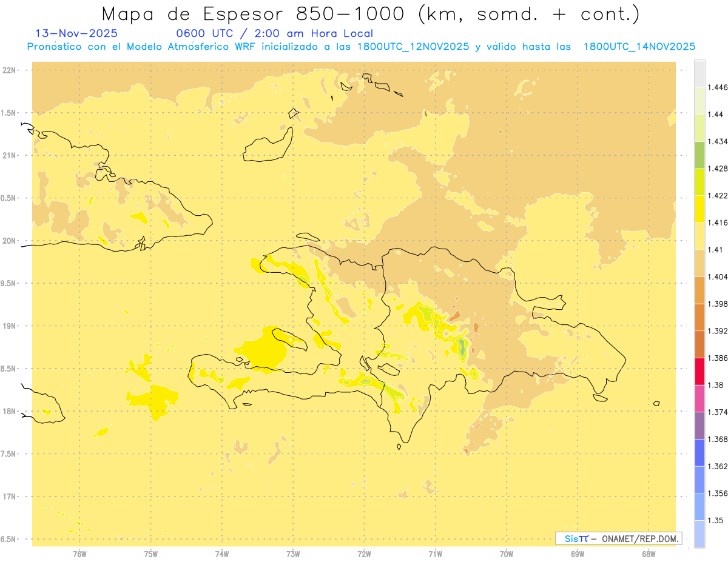Image resolution: width=728 pixels, height=562 pixels.
Task: Click the latitude label '22N'
Action: click(x=8, y=70)
